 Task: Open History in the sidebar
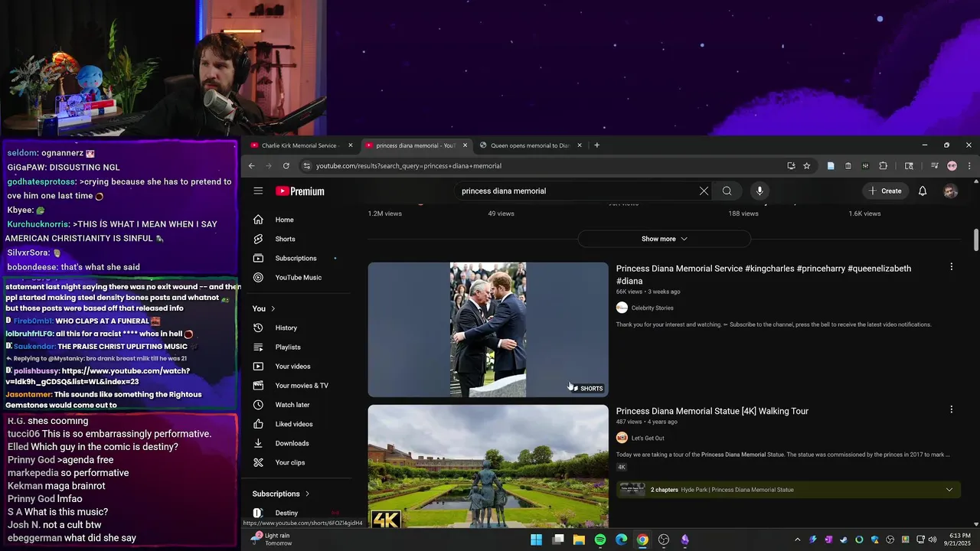point(299,328)
